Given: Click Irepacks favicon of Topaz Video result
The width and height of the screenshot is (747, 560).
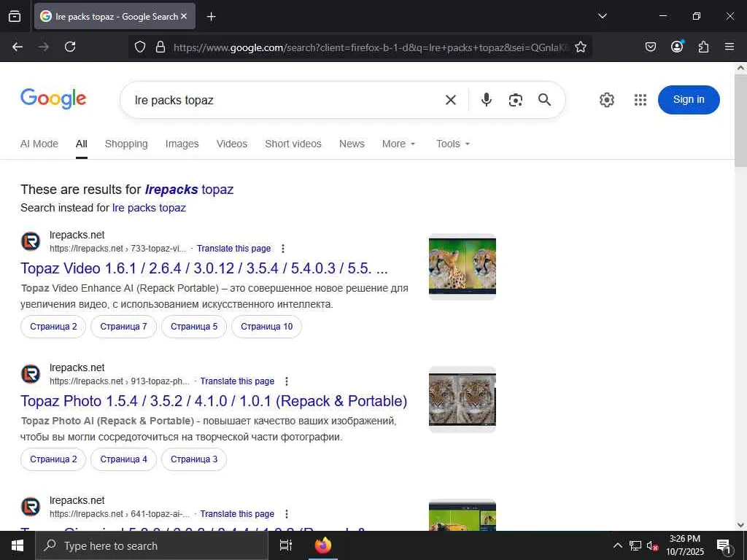Looking at the screenshot, I should [31, 241].
